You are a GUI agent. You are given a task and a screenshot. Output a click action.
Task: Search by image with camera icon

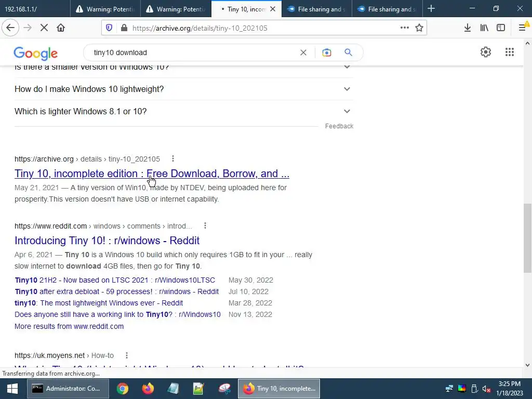(x=327, y=52)
